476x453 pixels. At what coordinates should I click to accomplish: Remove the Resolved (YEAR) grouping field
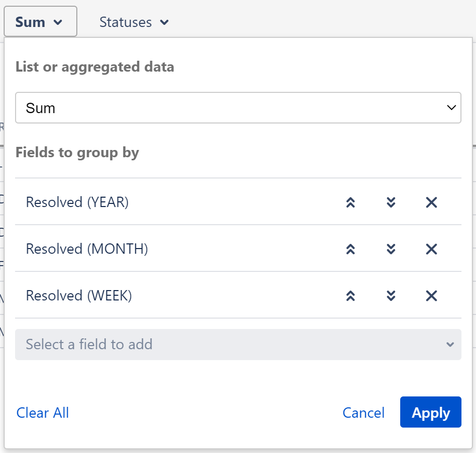click(x=431, y=202)
